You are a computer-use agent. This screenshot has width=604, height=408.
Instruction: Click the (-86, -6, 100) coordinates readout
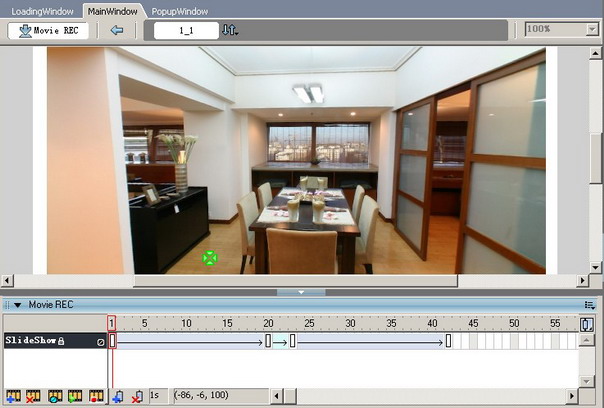221,396
